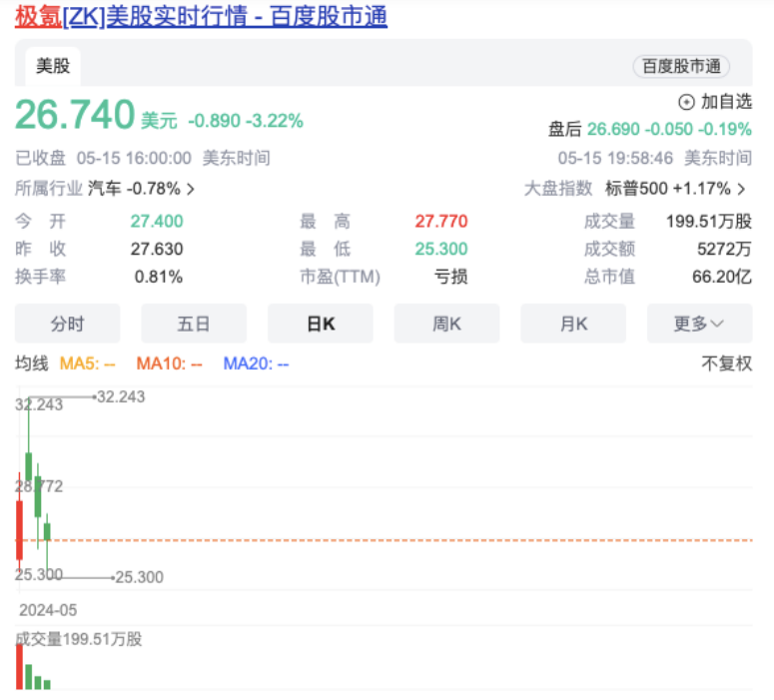Click the 市盈(TTM) value 亏损

click(450, 277)
